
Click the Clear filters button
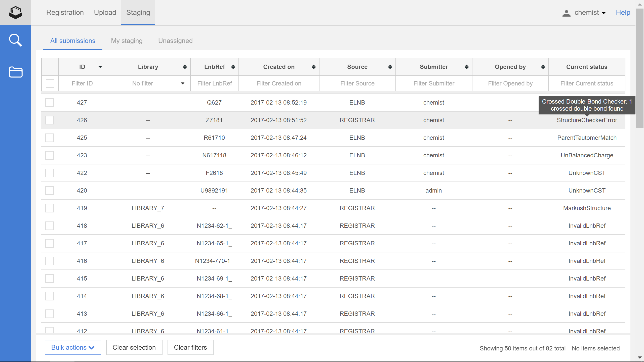(190, 347)
